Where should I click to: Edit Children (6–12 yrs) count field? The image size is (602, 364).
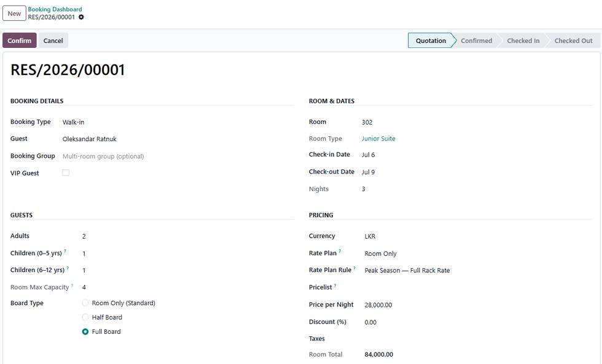coord(188,271)
